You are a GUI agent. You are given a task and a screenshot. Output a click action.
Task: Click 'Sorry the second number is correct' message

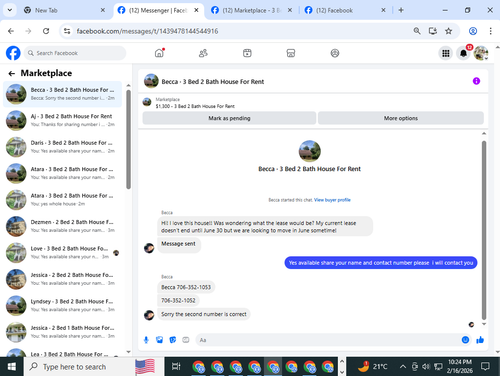coord(204,314)
